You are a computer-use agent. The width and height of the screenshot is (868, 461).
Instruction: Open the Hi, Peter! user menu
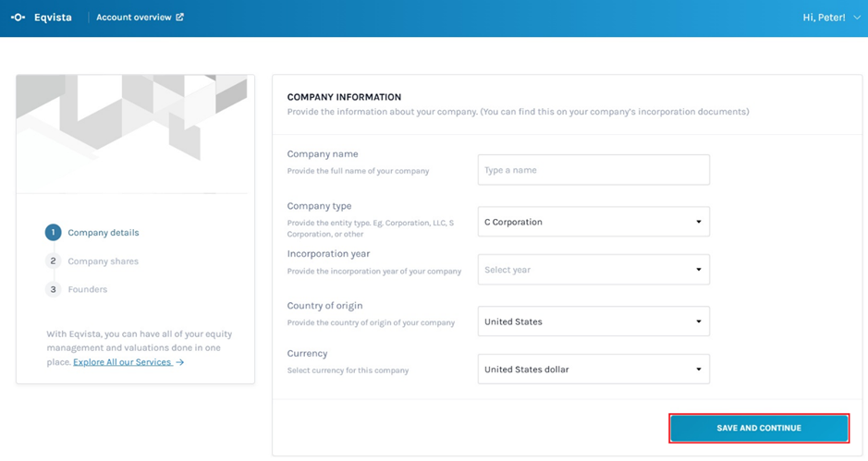(825, 18)
